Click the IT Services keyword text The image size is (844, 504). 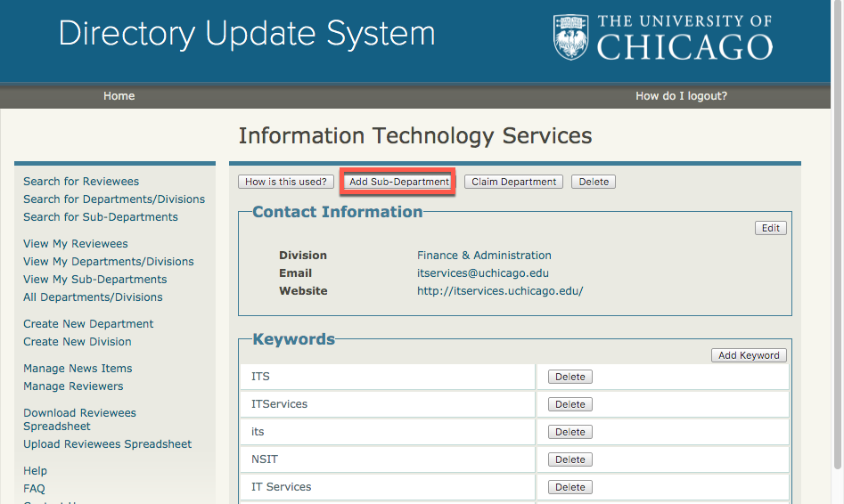coord(281,487)
